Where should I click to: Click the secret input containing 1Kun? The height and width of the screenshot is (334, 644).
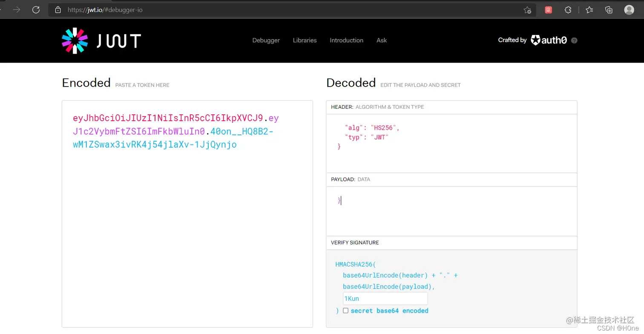point(385,299)
